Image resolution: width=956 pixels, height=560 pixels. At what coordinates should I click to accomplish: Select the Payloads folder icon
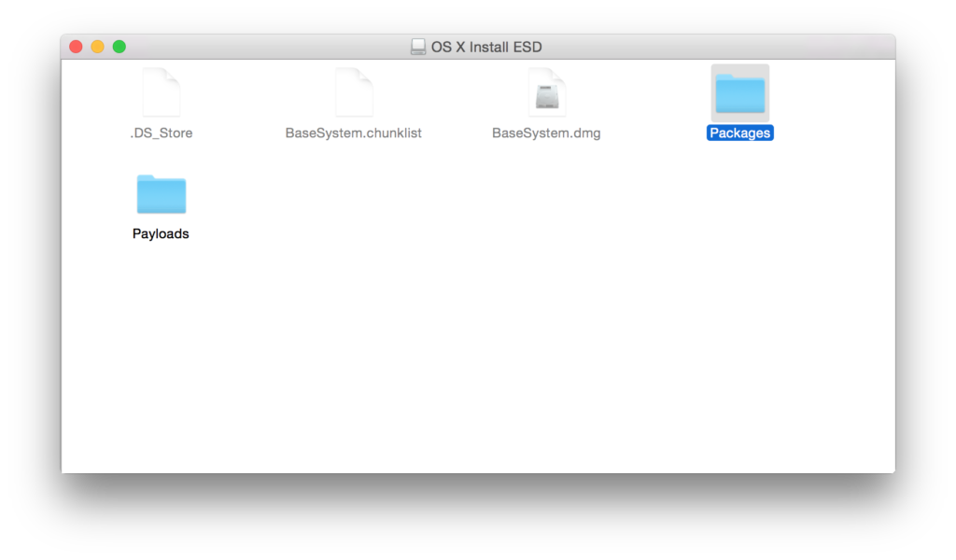pyautogui.click(x=161, y=194)
